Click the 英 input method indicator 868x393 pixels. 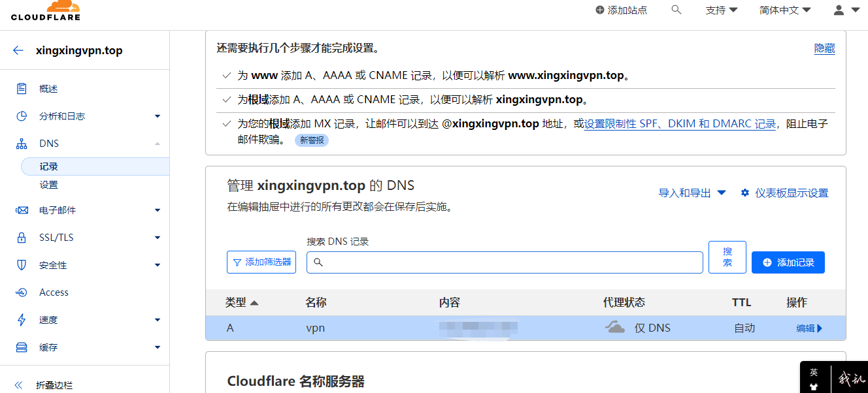click(814, 373)
